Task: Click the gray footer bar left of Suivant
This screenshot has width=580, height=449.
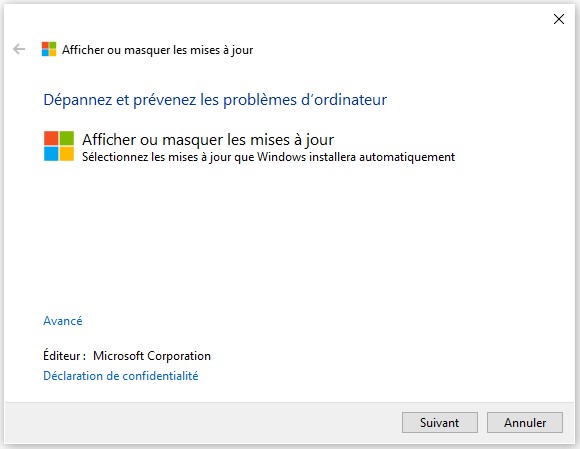Action: (x=203, y=423)
